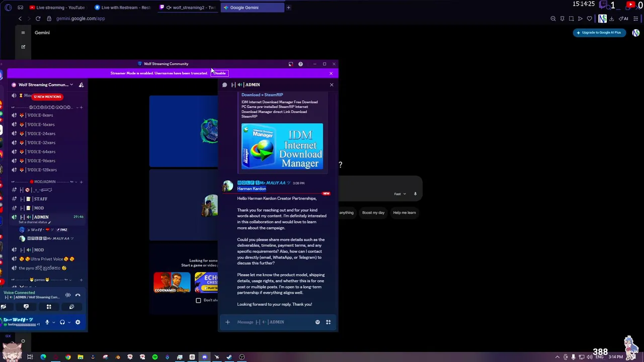Open IDM Internet Download Manager thumbnail
This screenshot has height=362, width=644.
coord(282,146)
